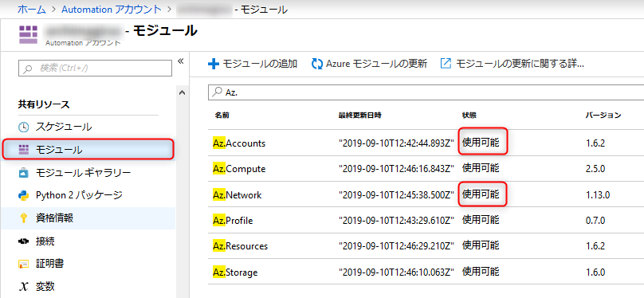Viewport: 644px width, 298px height.
Task: Click timestamp 2019-09-10T12:46:29.210Z
Action: [x=396, y=246]
